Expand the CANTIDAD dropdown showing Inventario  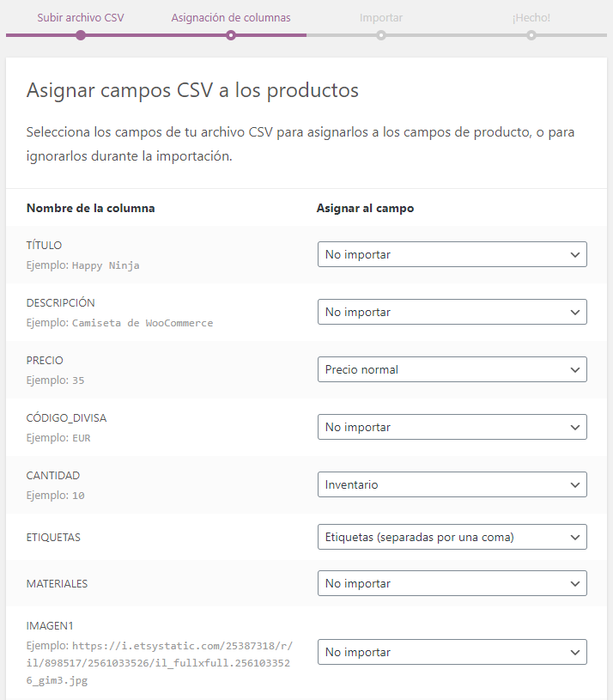[x=452, y=484]
